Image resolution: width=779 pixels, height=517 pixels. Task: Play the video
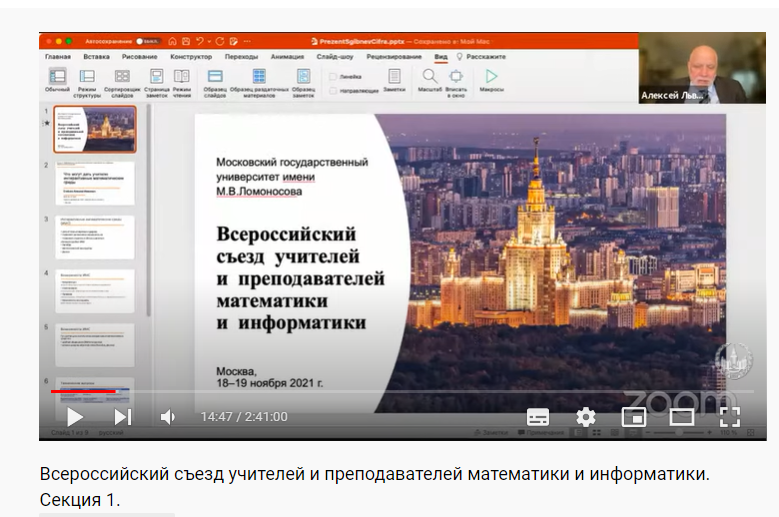tap(75, 417)
